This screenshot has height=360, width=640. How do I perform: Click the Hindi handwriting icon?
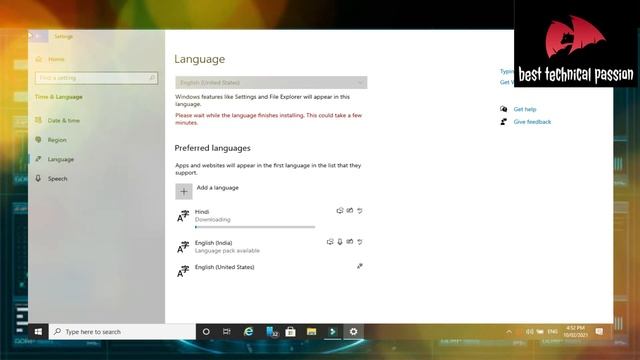(350, 211)
